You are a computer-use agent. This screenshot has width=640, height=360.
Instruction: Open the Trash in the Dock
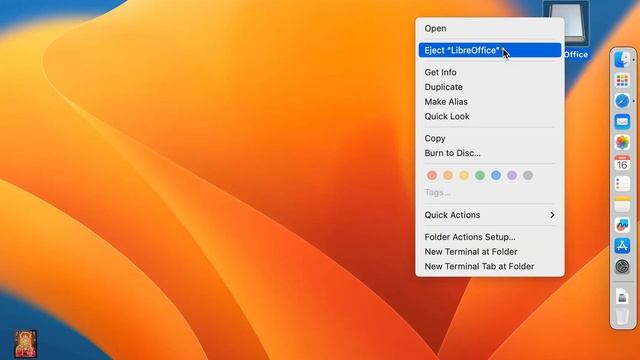click(x=622, y=317)
